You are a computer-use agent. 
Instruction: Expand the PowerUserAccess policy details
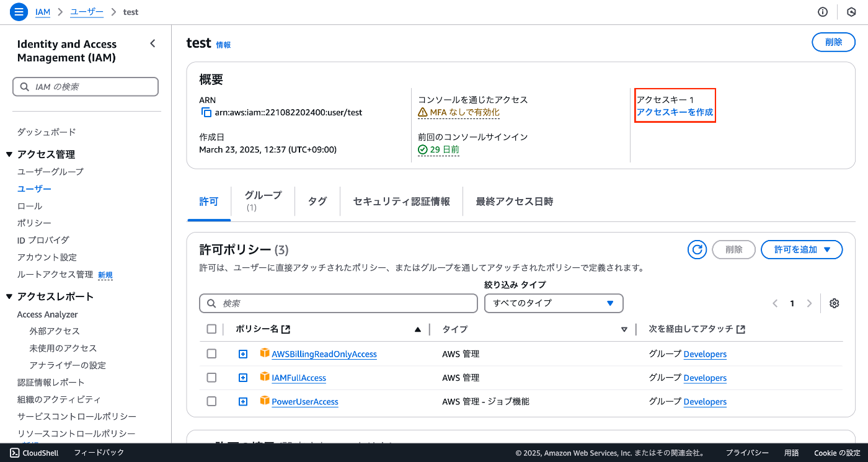click(243, 401)
